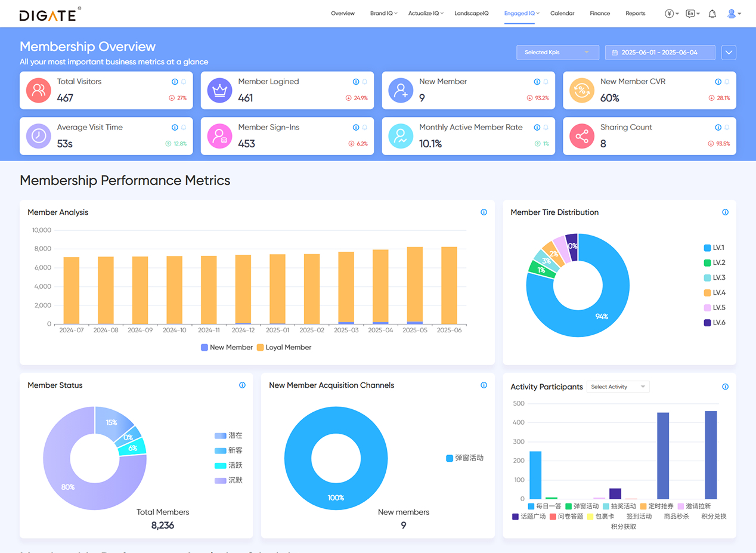Show info for the Sharing Count card

[718, 128]
